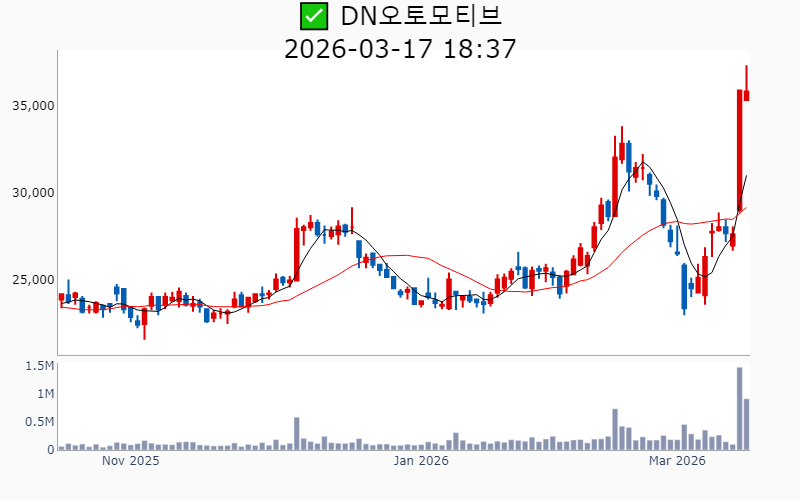800x500 pixels.
Task: Click the 0 volume axis label
Action: (49, 450)
